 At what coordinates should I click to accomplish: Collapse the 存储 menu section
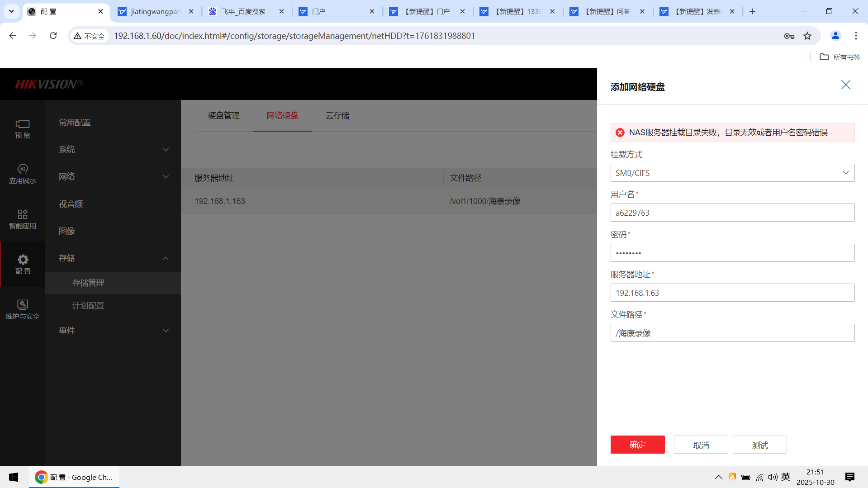tap(113, 258)
